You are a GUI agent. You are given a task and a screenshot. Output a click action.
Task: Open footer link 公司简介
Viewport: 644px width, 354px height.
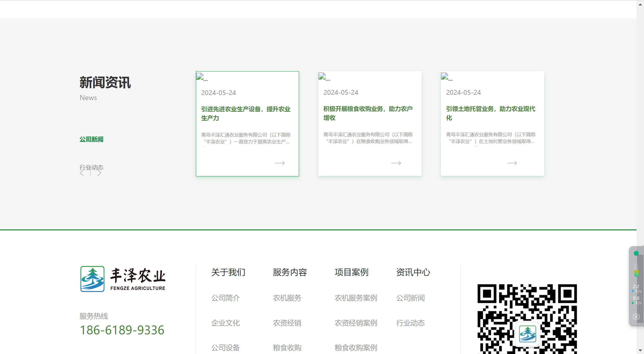point(225,298)
